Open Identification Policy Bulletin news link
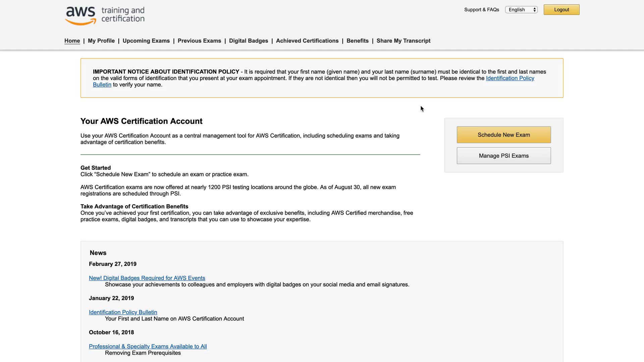This screenshot has height=362, width=644. (x=123, y=312)
